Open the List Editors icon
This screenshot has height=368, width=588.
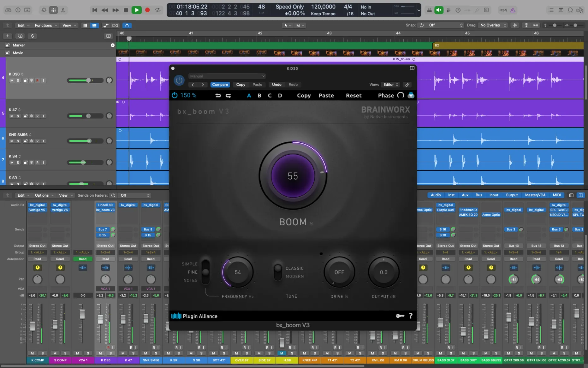[x=551, y=10]
